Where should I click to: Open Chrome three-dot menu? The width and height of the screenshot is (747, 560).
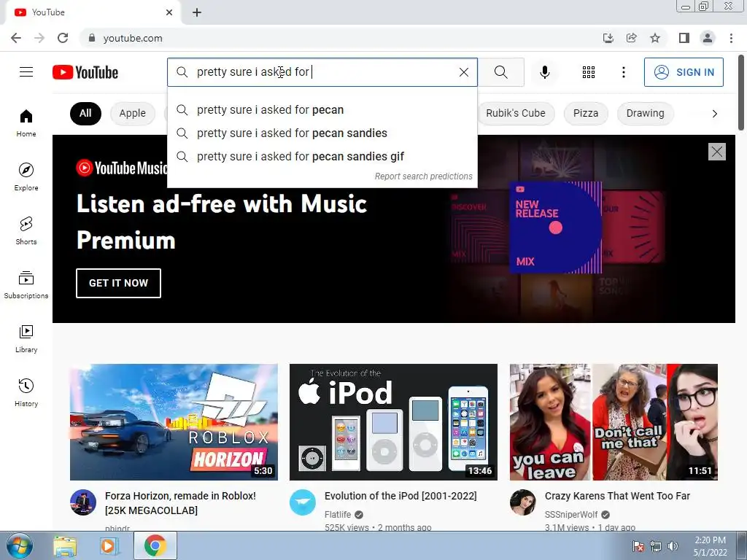point(731,38)
